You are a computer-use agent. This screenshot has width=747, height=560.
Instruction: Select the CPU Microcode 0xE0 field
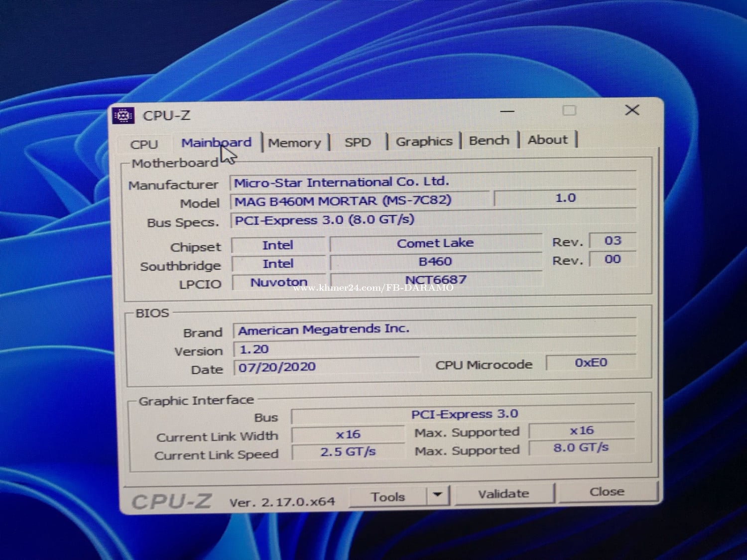click(591, 363)
